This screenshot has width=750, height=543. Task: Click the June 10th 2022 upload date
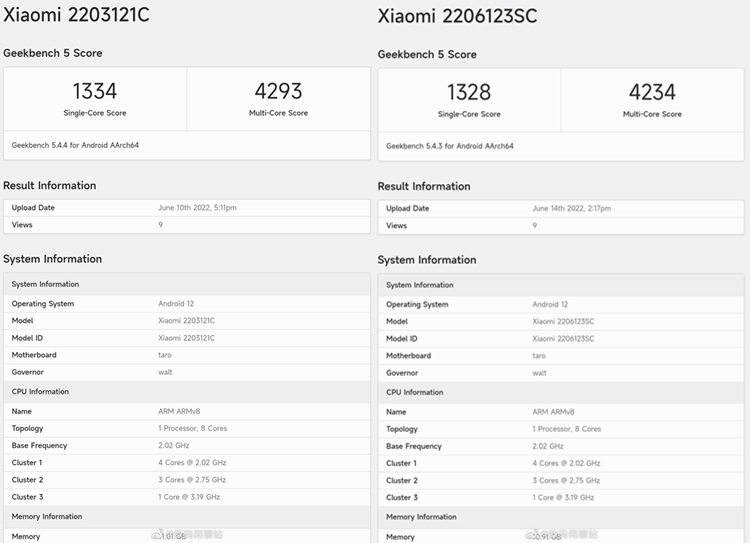pos(198,208)
